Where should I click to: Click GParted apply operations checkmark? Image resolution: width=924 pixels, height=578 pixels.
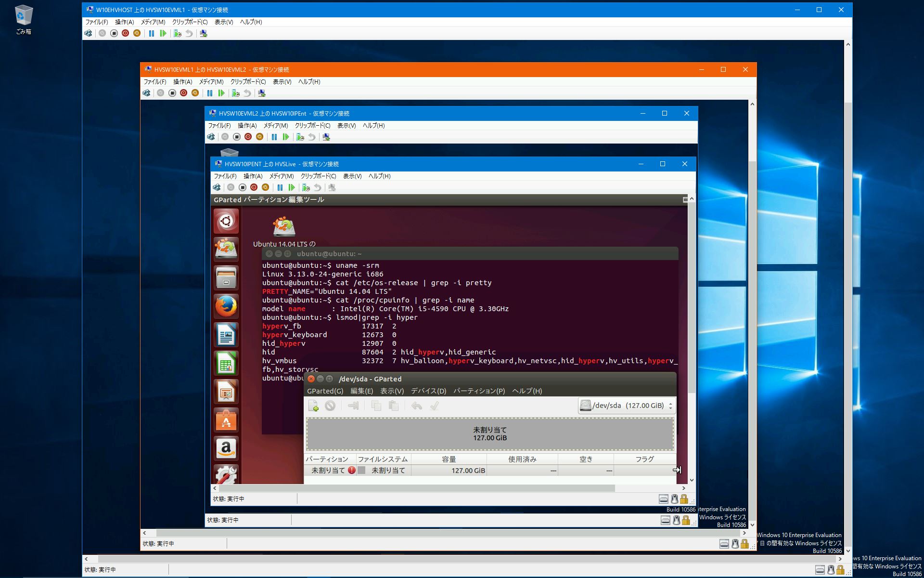434,406
